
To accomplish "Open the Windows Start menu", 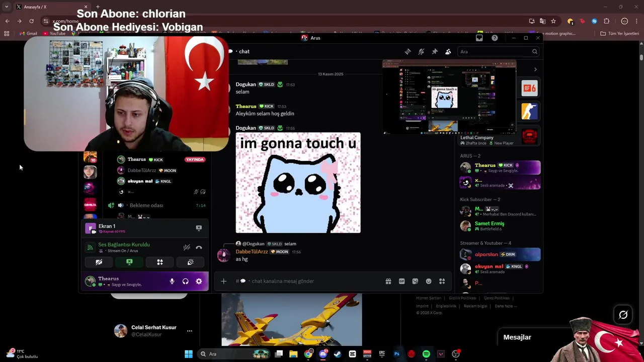I will (189, 354).
